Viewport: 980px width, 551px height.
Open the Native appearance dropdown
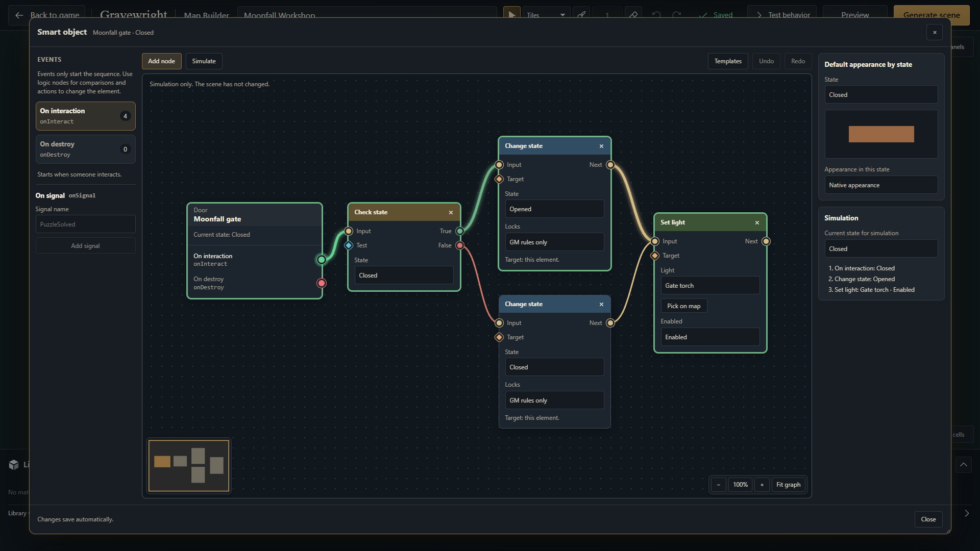881,185
